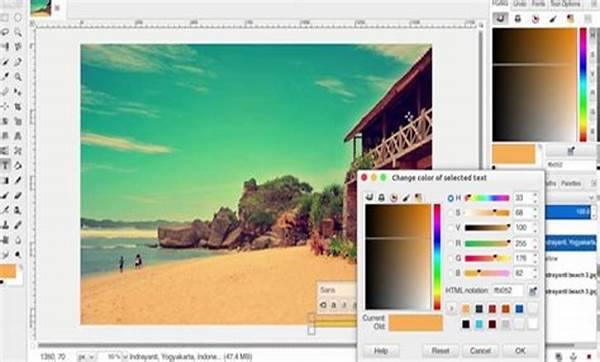Click the Cancel button in dialog
Image resolution: width=600 pixels, height=362 pixels.
tap(480, 351)
